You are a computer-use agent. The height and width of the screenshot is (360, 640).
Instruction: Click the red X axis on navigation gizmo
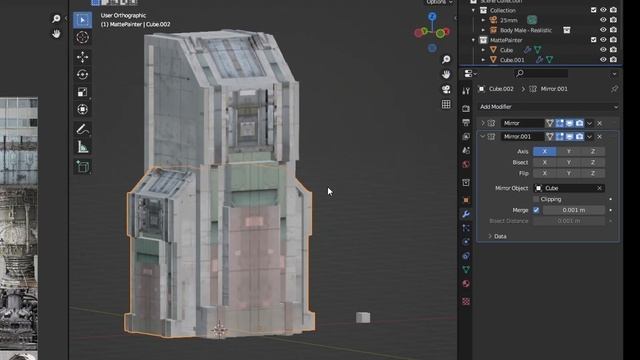point(446,31)
